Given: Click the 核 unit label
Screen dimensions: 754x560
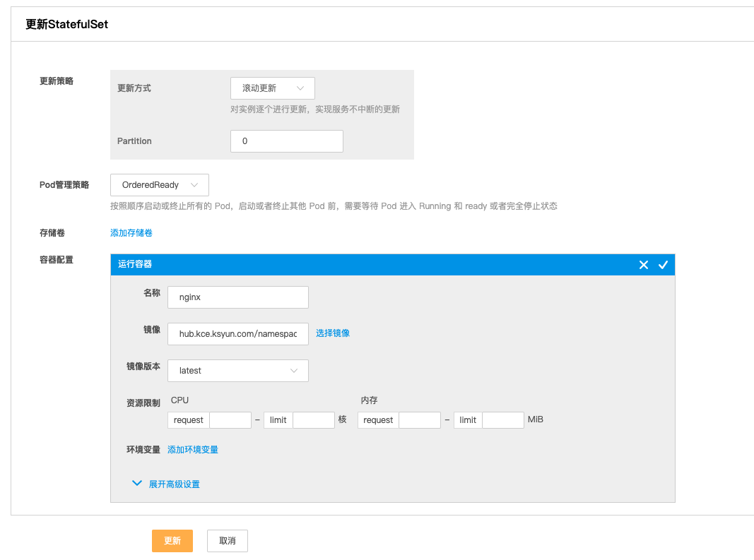Looking at the screenshot, I should coord(343,419).
